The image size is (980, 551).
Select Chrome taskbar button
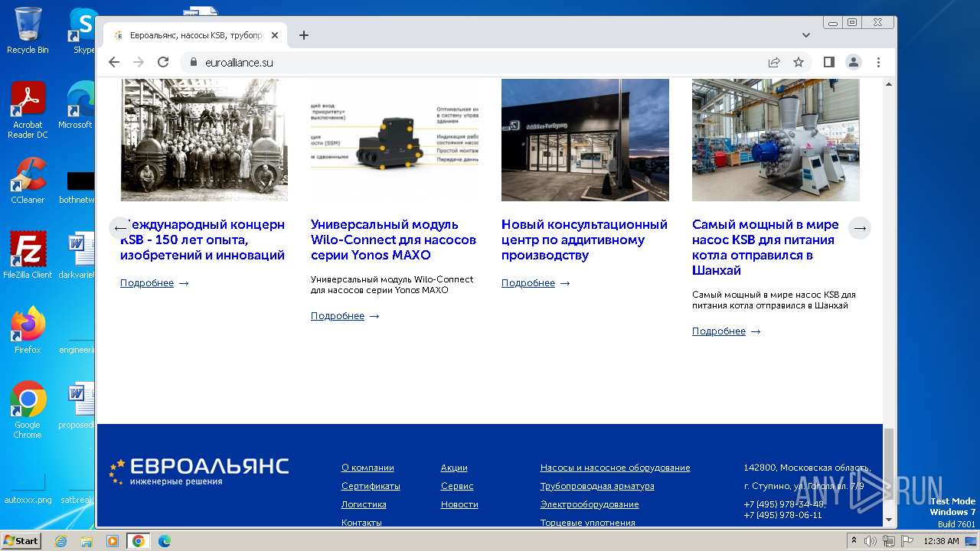point(139,541)
